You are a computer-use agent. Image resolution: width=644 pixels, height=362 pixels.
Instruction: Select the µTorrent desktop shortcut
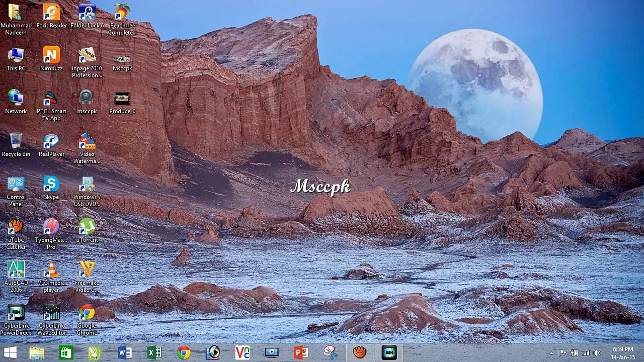coord(87,231)
